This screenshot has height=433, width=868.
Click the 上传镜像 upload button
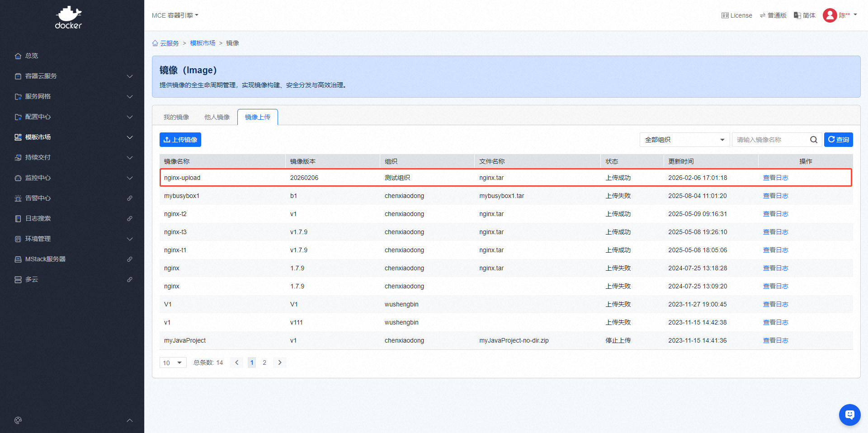[180, 140]
